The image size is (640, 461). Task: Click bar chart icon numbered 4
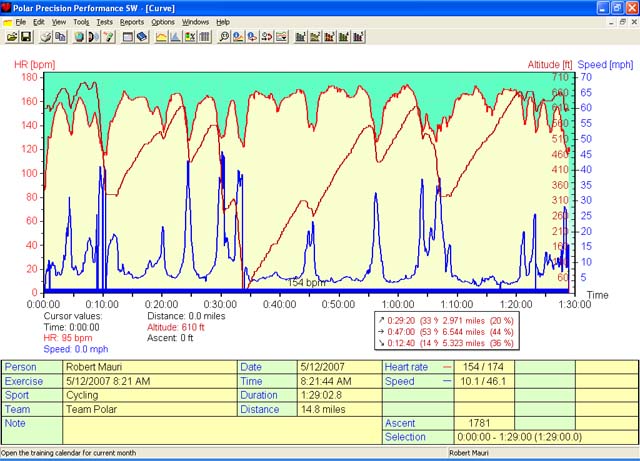coord(344,37)
